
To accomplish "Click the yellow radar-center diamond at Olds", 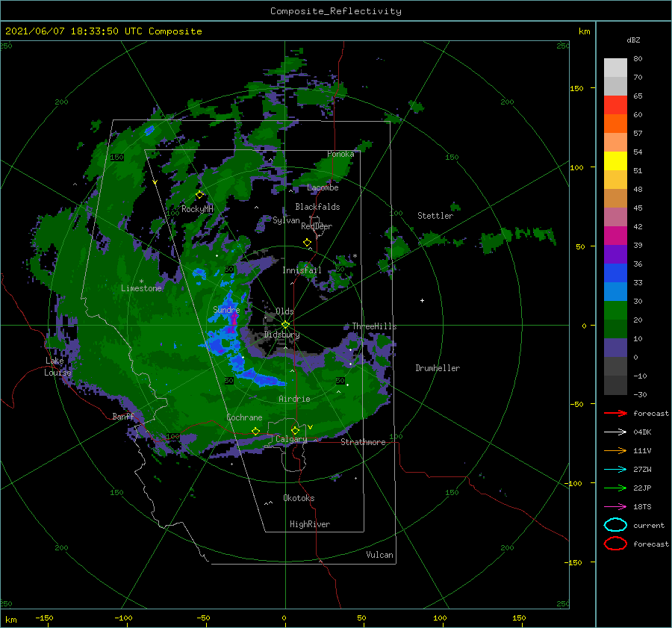I will [285, 325].
